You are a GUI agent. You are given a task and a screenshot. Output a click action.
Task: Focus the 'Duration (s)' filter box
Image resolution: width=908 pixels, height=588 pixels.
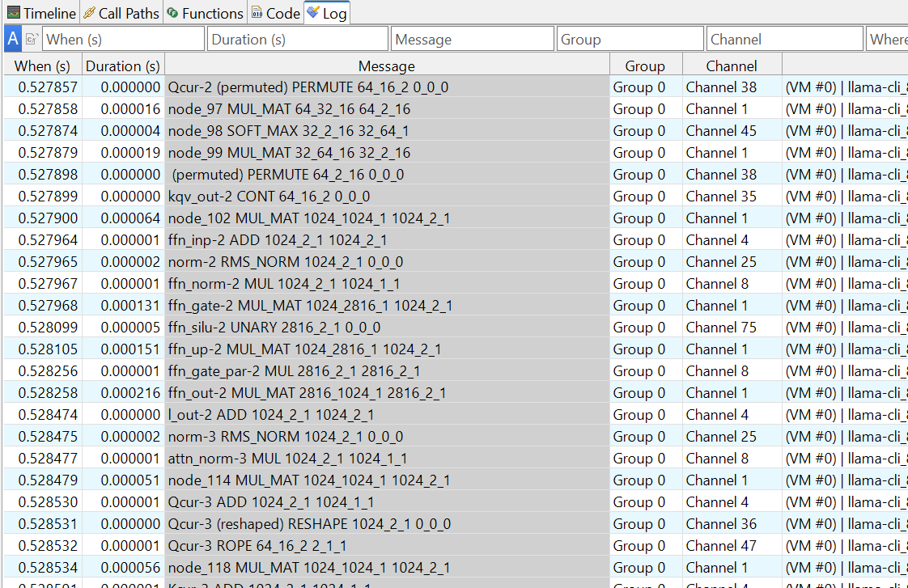[x=298, y=39]
